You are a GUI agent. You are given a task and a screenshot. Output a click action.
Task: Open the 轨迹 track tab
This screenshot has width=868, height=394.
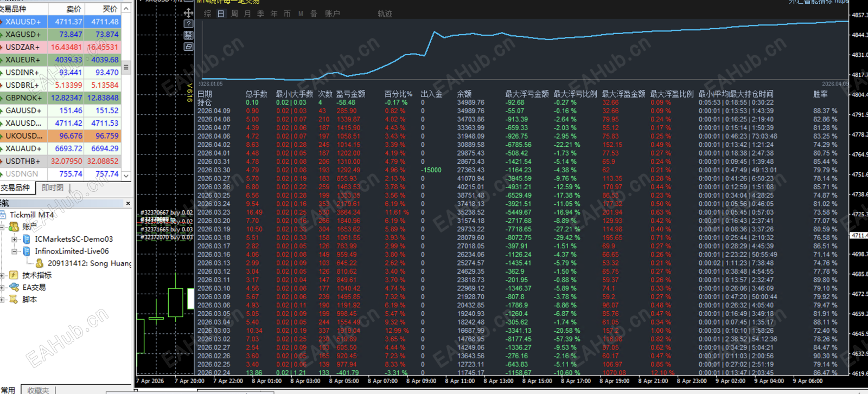click(x=385, y=14)
